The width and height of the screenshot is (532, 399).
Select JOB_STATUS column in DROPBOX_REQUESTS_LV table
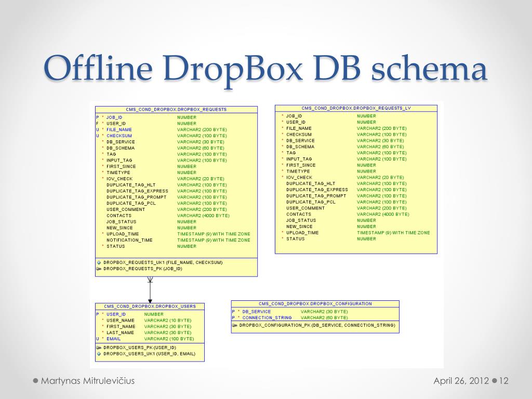[x=301, y=220]
